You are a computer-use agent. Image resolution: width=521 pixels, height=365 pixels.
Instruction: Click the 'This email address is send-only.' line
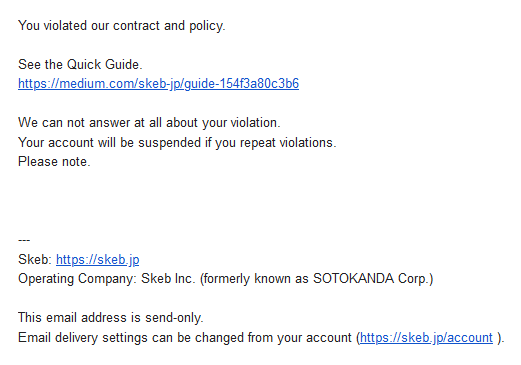point(111,318)
